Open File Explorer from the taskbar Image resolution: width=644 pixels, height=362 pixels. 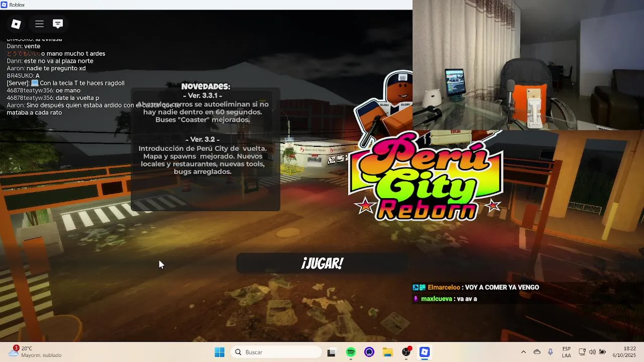click(388, 352)
